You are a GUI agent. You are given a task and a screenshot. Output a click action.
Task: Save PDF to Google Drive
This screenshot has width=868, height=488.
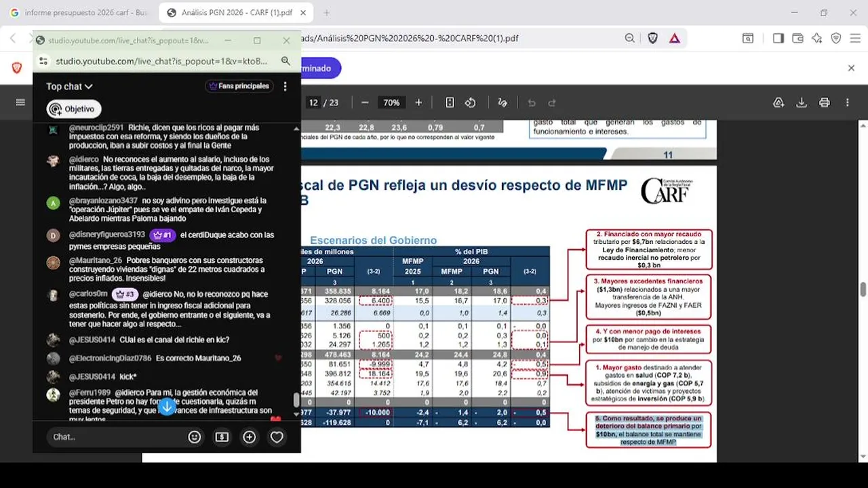(x=778, y=102)
